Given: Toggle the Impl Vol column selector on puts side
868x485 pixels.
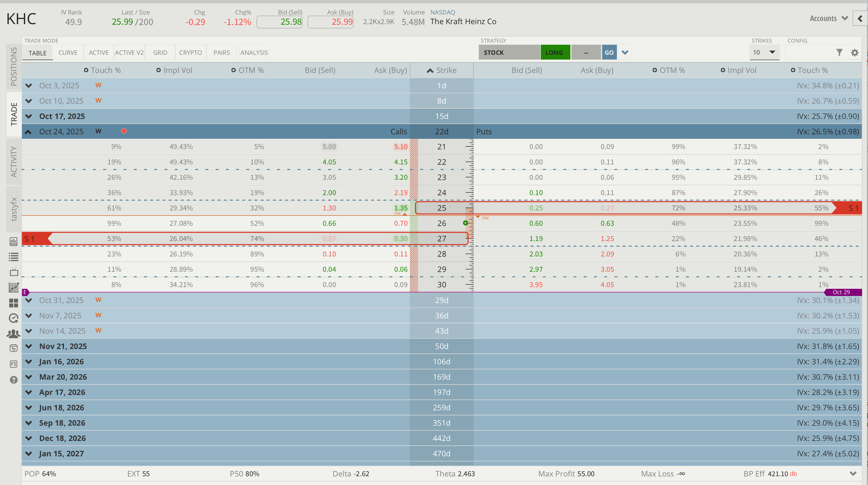Looking at the screenshot, I should tap(723, 70).
